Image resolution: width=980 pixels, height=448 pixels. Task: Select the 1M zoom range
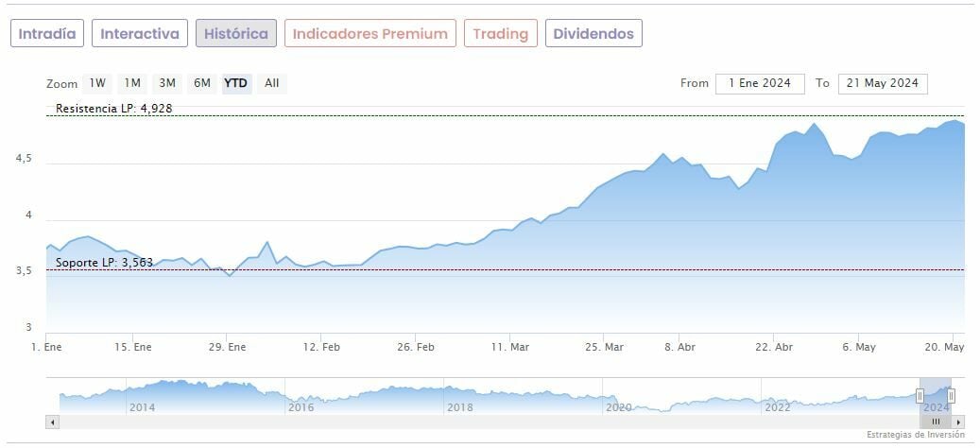(132, 83)
